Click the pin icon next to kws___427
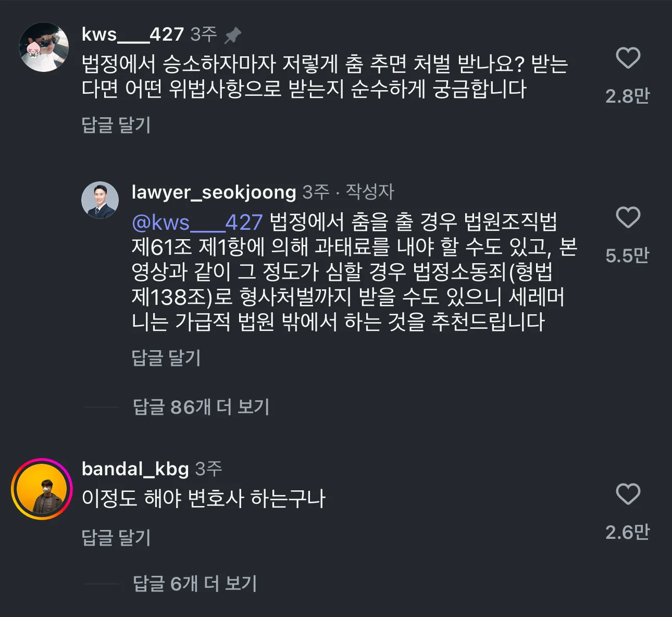Viewport: 672px width, 617px height. (232, 35)
